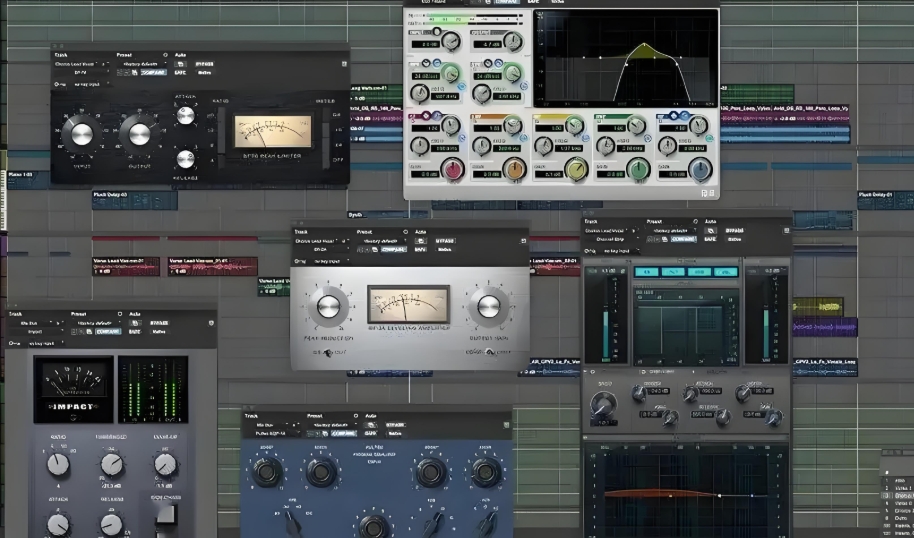Adjust the Attack knob on the BF76 limiter

click(x=185, y=115)
